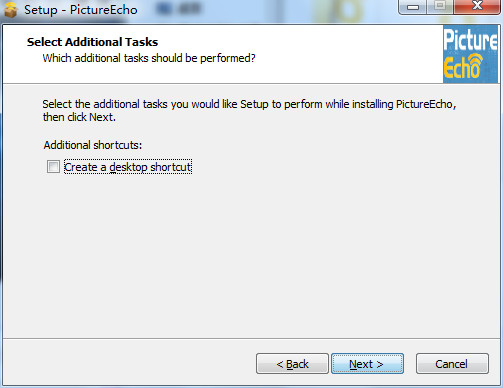This screenshot has height=388, width=503.
Task: Abort the installation with Cancel
Action: coord(452,364)
